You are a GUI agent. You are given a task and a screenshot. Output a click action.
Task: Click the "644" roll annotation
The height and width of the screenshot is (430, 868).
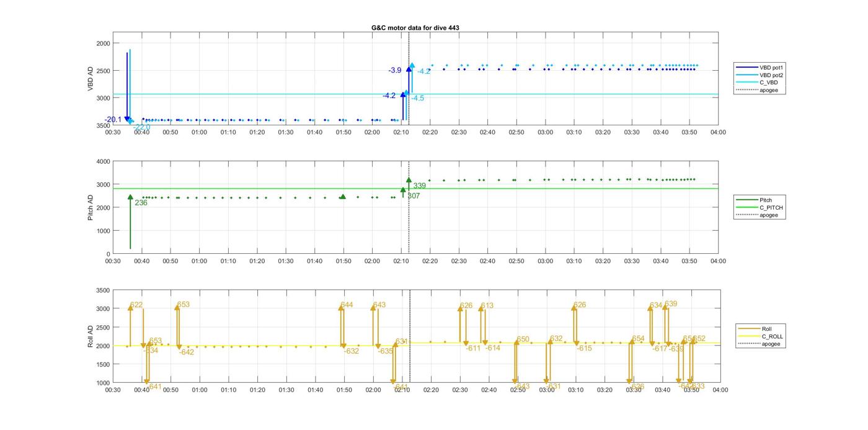[x=347, y=305]
